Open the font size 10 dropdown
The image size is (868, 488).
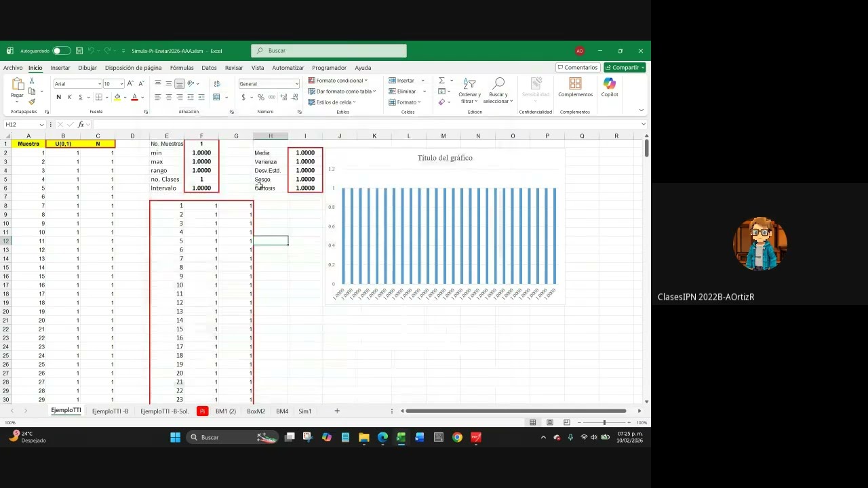(x=121, y=84)
